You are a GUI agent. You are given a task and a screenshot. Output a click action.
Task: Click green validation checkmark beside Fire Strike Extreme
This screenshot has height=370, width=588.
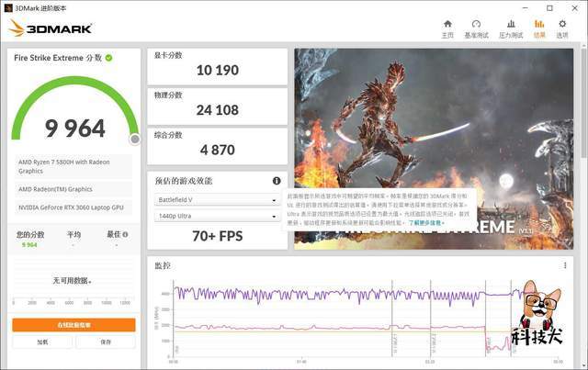[x=108, y=58]
